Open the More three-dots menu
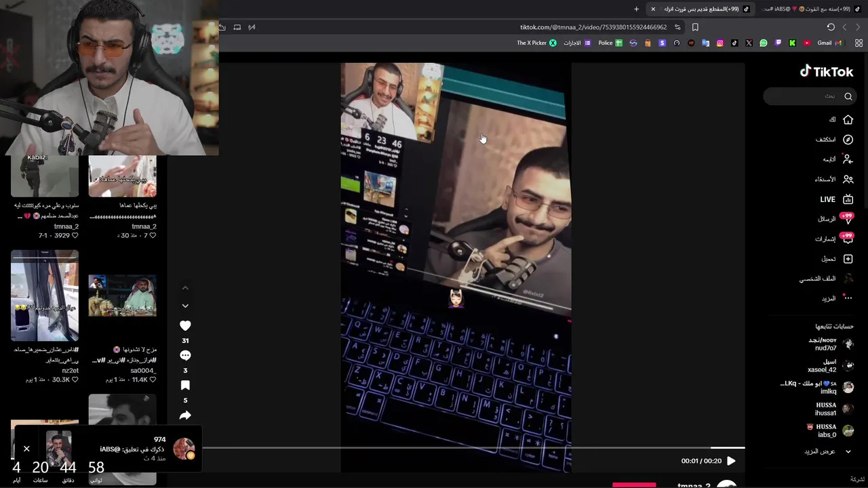The image size is (868, 488). [848, 298]
